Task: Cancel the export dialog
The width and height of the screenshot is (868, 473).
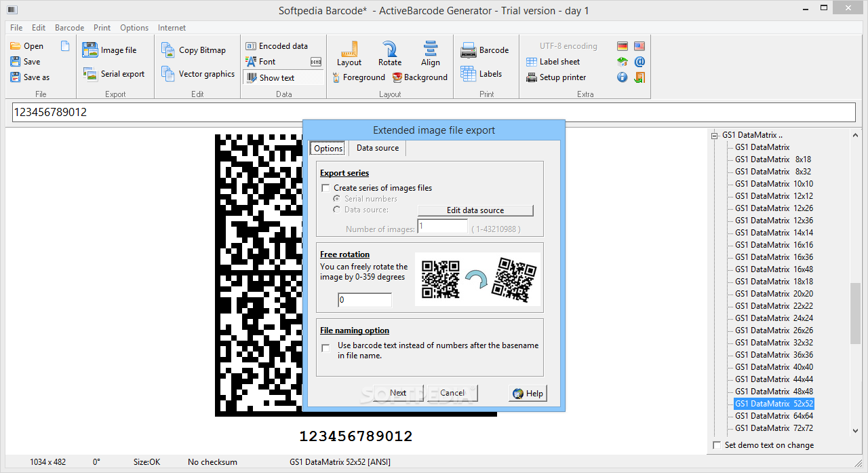Action: (452, 393)
